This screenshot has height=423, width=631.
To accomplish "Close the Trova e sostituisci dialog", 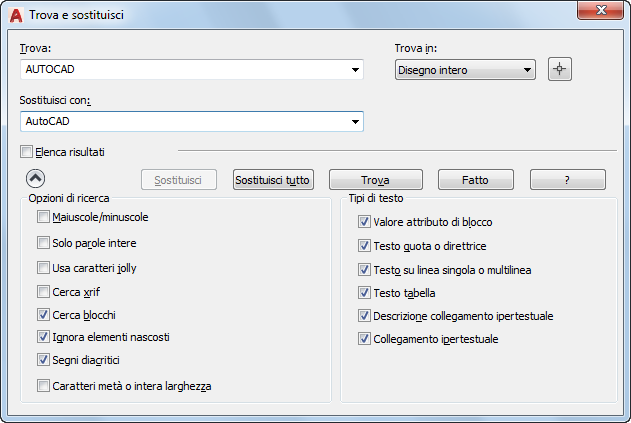I will click(x=600, y=10).
